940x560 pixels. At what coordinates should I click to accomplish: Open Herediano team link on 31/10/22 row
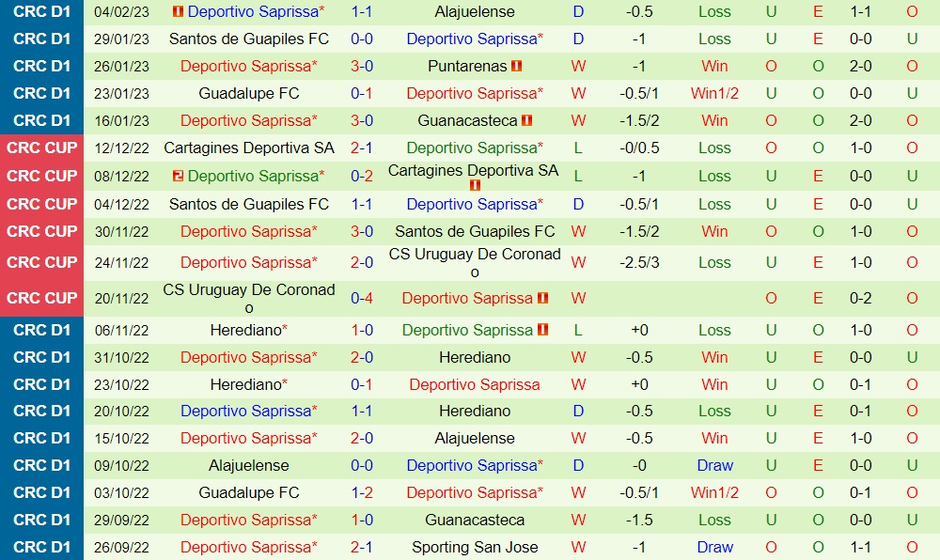coord(475,357)
